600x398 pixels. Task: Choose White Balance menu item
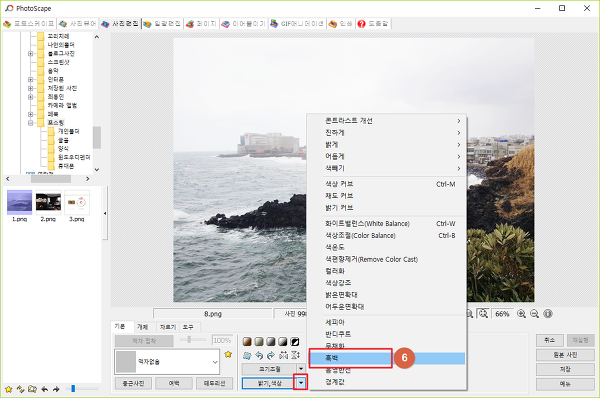[x=387, y=223]
